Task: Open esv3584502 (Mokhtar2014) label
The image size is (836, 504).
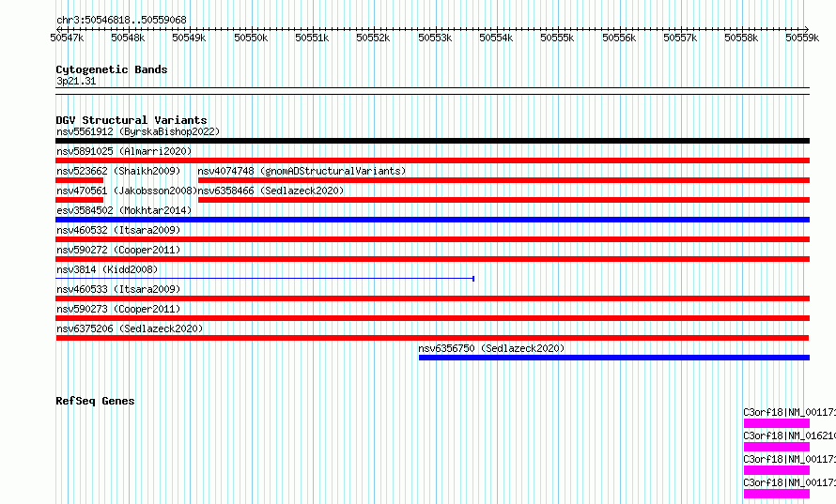Action: 124,210
